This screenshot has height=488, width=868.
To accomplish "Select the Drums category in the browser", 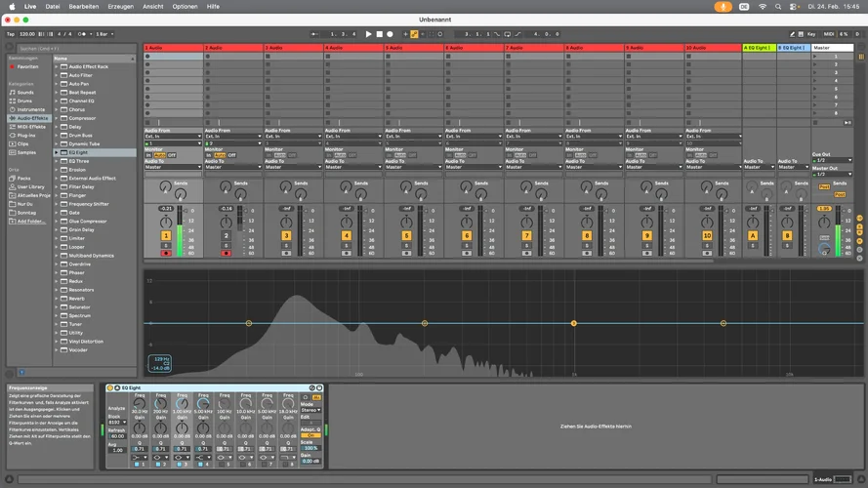I will click(24, 101).
